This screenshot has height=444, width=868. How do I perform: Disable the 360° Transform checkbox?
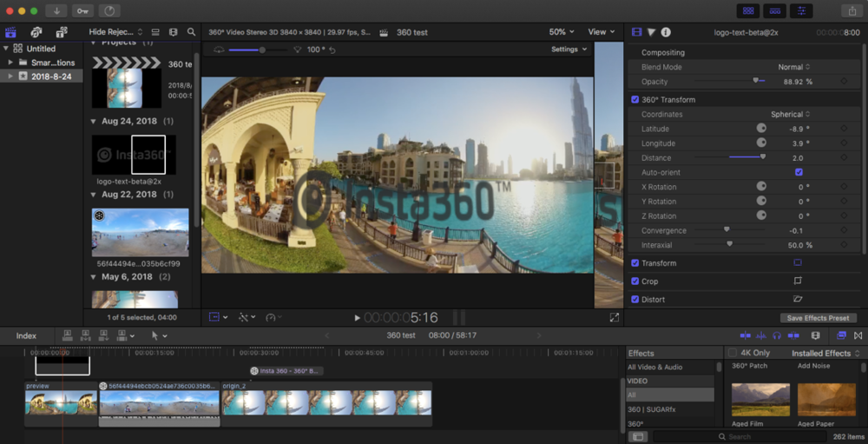tap(635, 100)
